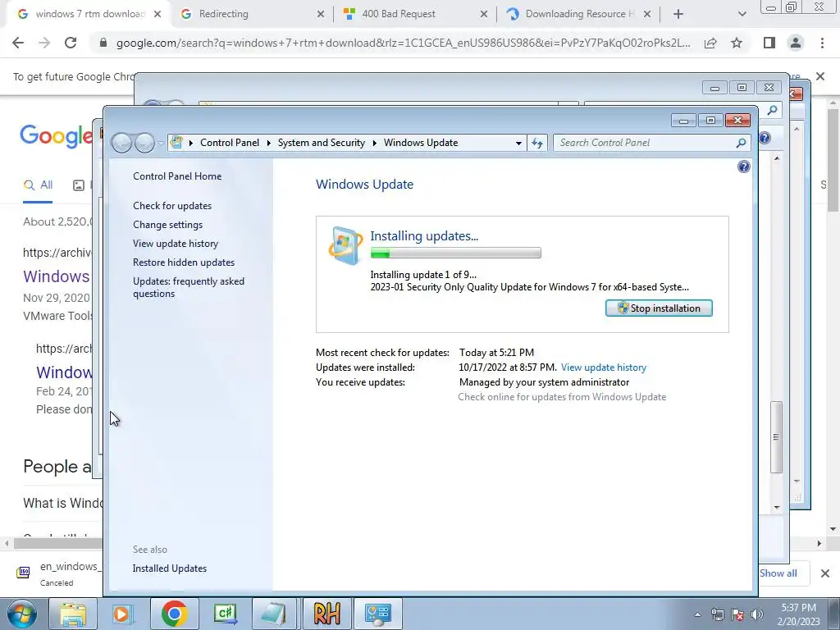
Task: Bookmark this page with star icon
Action: 737,43
